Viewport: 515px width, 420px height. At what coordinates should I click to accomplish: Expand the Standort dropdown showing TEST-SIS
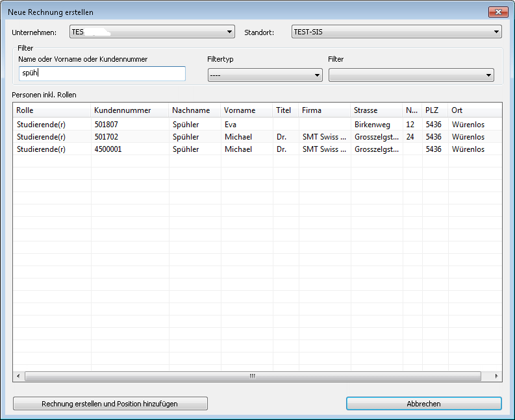pyautogui.click(x=397, y=32)
